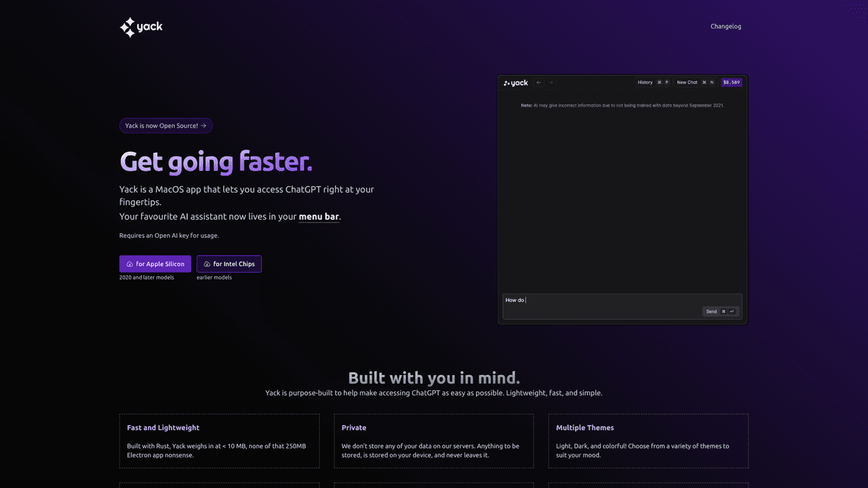
Task: Click the Yack logo in header
Action: (x=141, y=27)
